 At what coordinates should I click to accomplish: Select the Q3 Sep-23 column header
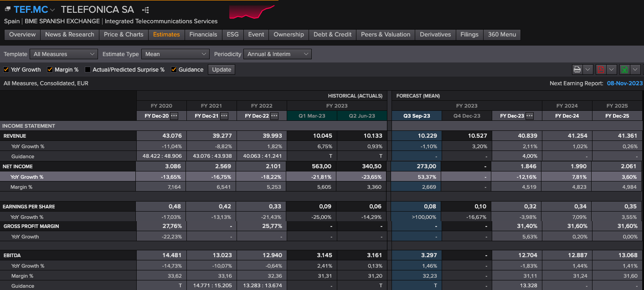[417, 116]
